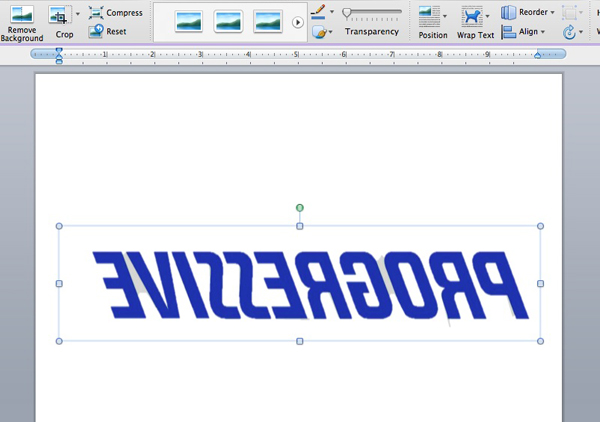Click the picture border pen icon
This screenshot has height=422, width=600.
tap(318, 11)
